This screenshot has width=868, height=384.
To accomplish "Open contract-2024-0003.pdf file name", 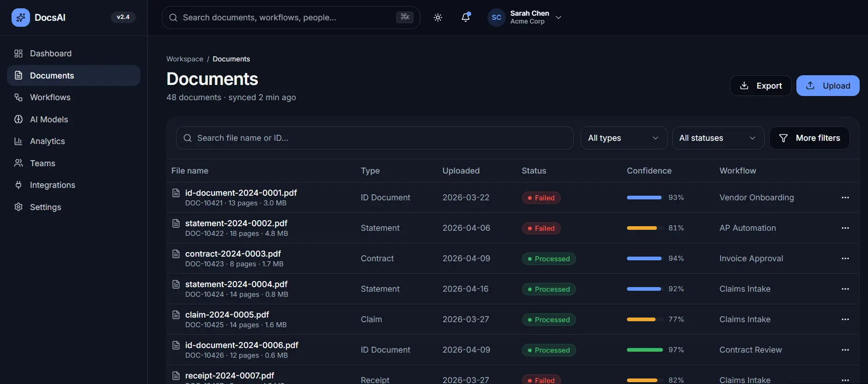I will tap(233, 254).
